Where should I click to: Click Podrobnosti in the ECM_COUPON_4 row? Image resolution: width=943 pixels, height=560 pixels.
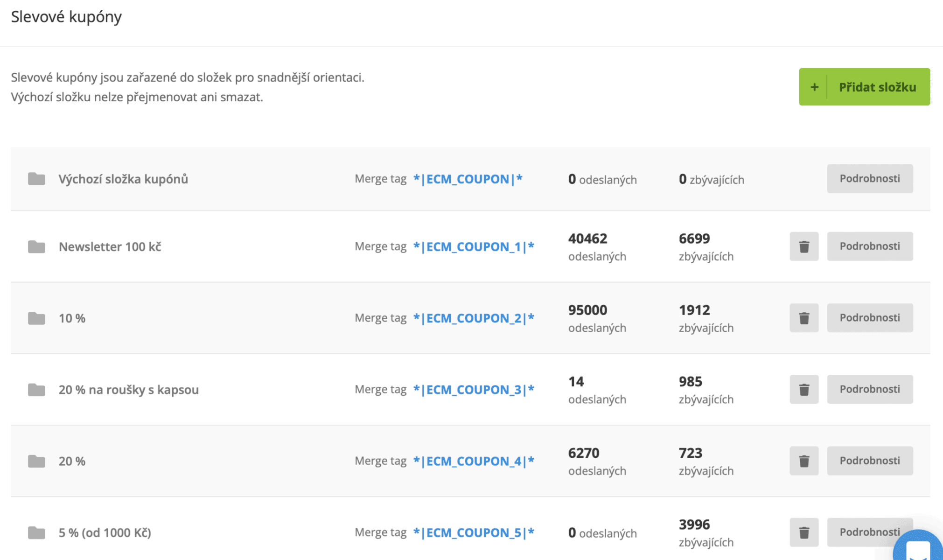(869, 461)
